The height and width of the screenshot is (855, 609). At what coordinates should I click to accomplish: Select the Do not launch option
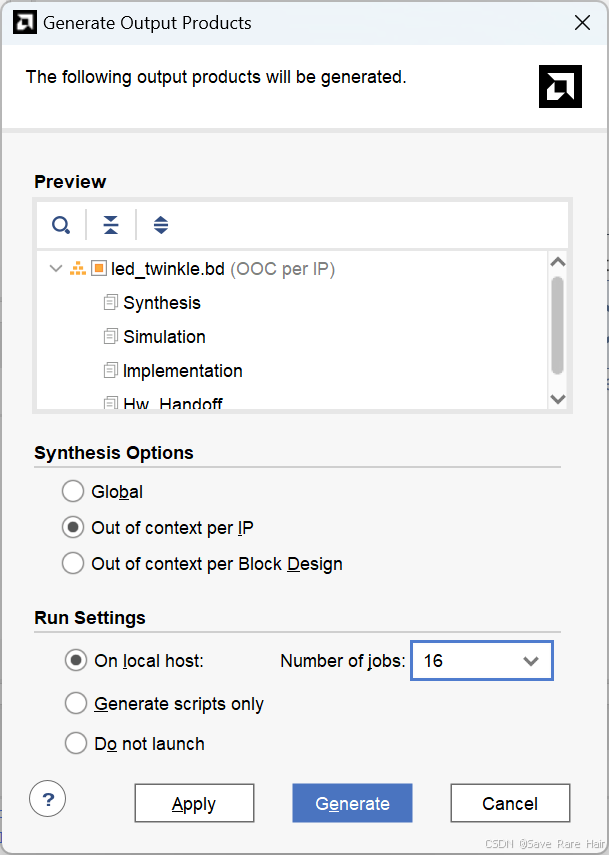(x=75, y=744)
